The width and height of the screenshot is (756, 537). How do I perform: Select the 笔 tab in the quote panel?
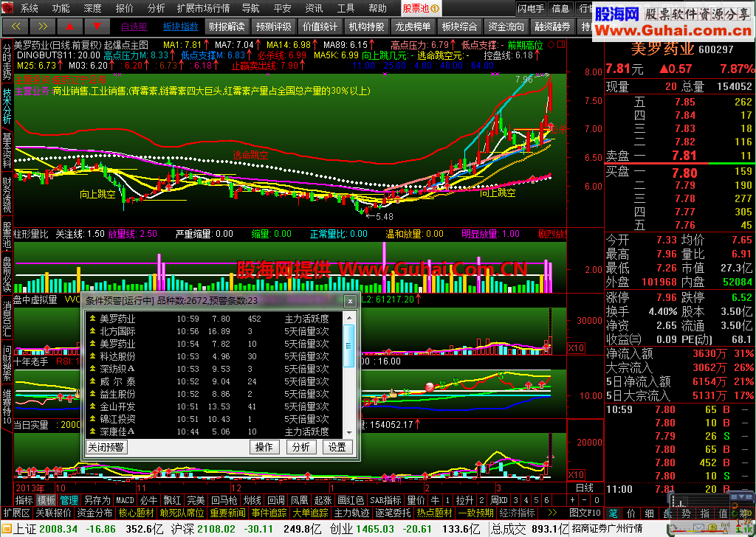613,513
